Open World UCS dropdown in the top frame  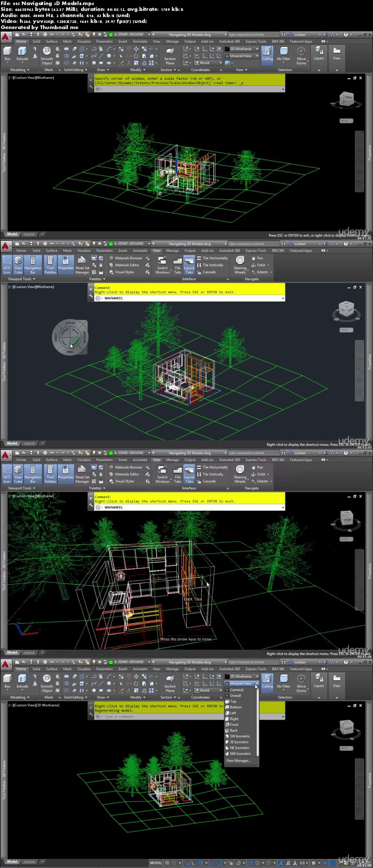point(208,63)
